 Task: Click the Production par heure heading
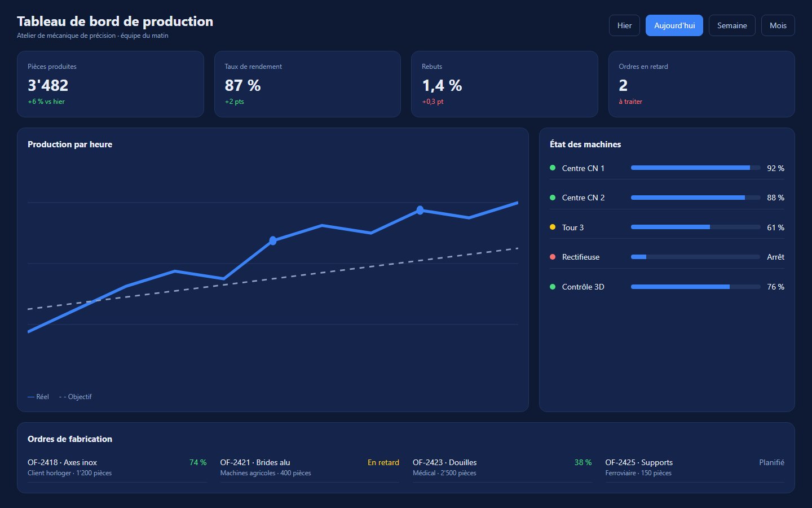click(x=70, y=144)
